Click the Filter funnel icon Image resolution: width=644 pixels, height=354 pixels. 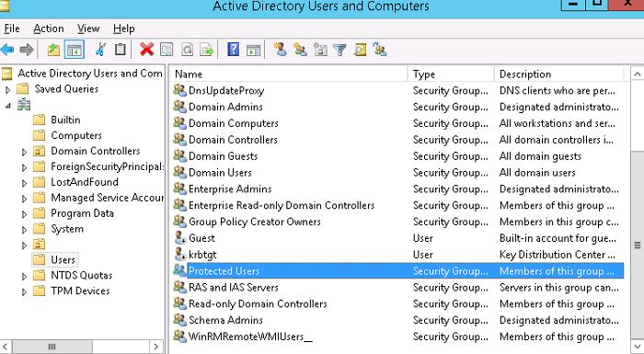339,50
